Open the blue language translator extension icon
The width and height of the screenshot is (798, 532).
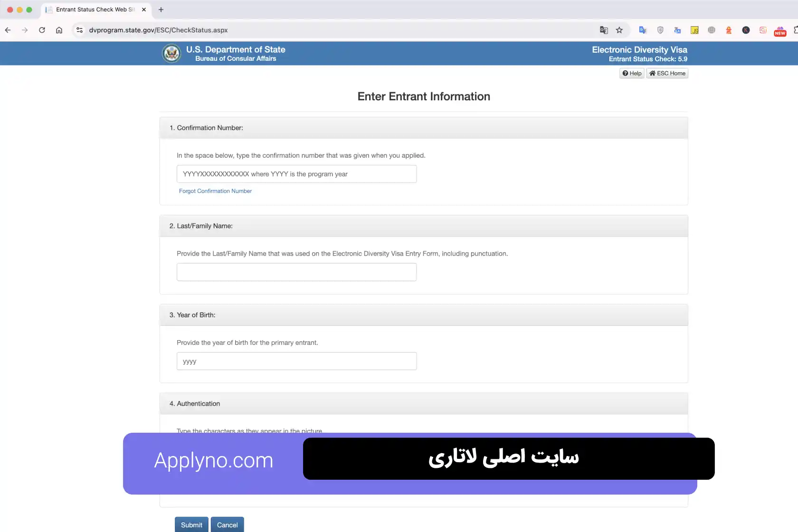click(x=677, y=30)
